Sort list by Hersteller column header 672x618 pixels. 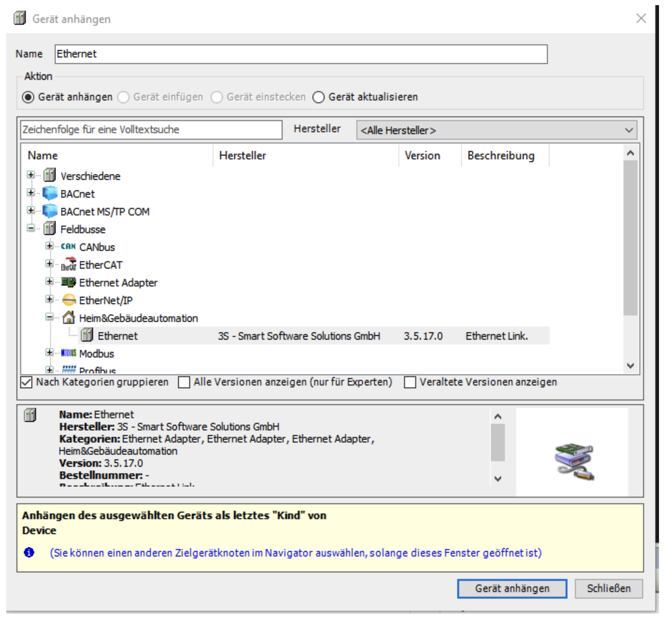pos(242,156)
